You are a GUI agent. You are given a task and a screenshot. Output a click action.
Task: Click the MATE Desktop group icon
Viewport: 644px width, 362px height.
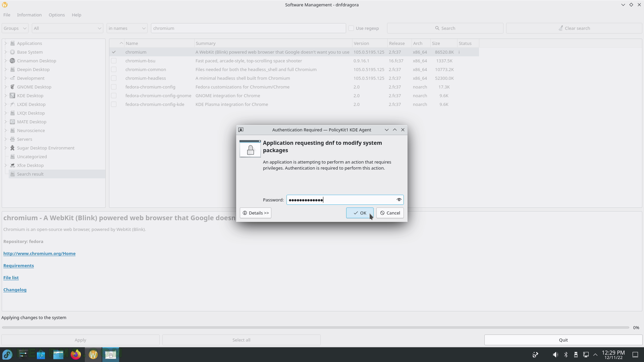point(12,122)
